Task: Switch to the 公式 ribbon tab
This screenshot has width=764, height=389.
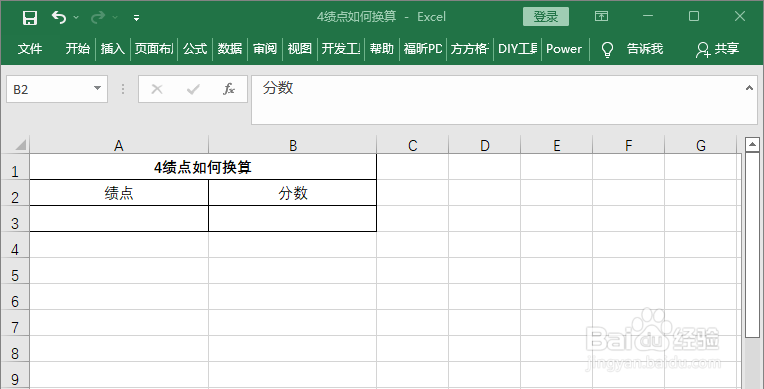Action: (x=195, y=49)
